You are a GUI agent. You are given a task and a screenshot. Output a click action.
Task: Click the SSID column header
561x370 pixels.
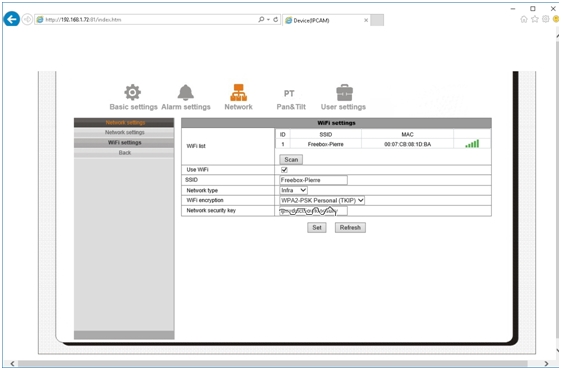coord(326,135)
